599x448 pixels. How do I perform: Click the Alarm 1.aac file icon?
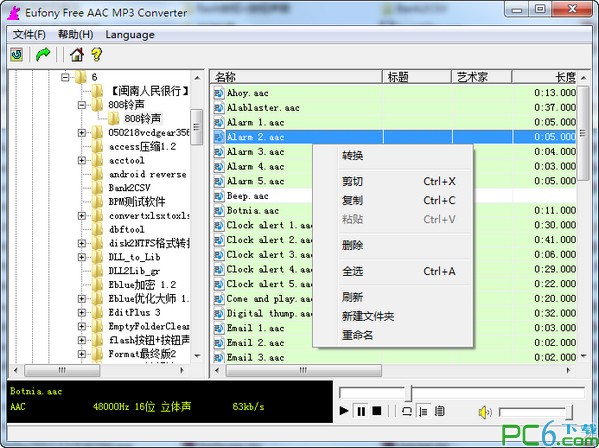point(219,122)
